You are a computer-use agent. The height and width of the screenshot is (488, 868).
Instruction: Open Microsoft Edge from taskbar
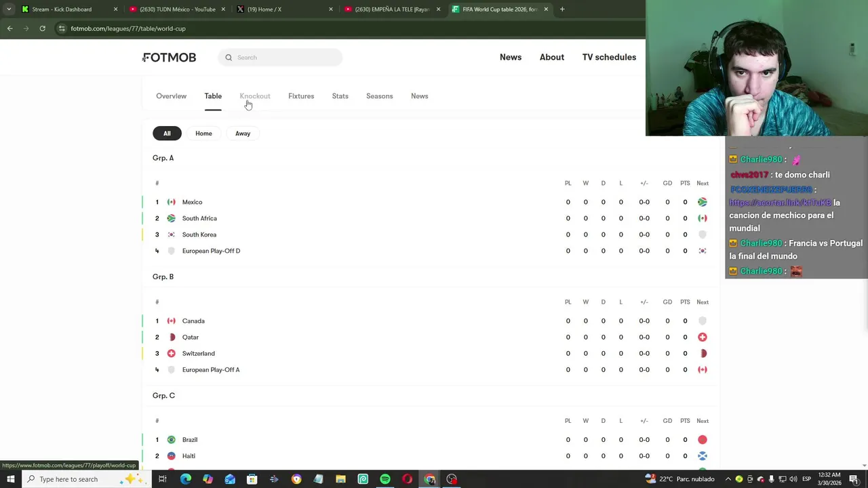point(185,479)
